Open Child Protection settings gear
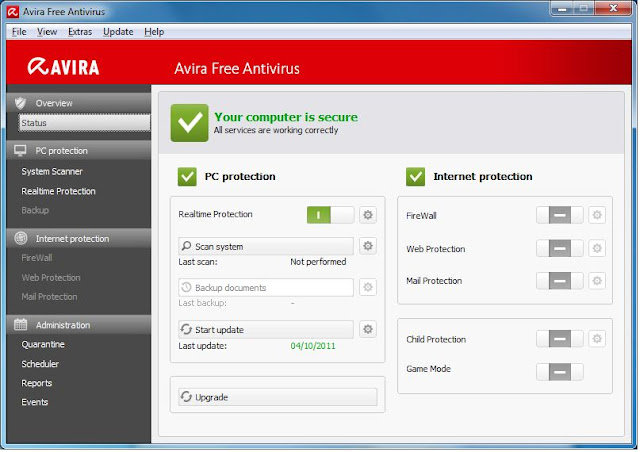Screen dimensions: 640x452 [597, 338]
